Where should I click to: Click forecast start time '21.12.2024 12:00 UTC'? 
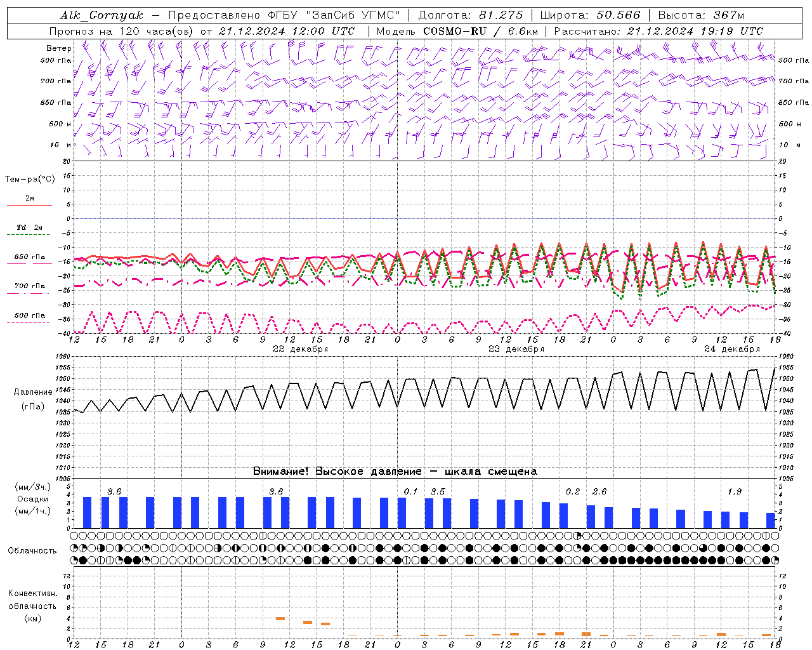[x=287, y=31]
